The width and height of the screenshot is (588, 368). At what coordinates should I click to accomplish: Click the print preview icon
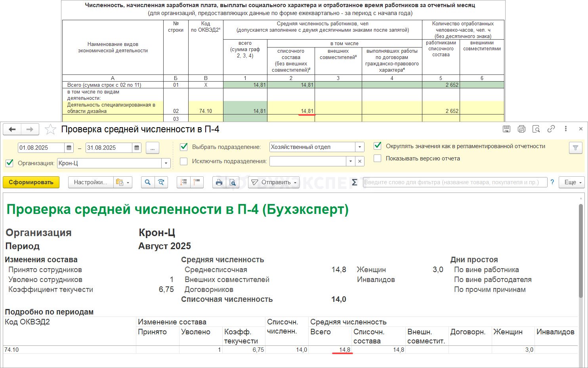point(233,182)
